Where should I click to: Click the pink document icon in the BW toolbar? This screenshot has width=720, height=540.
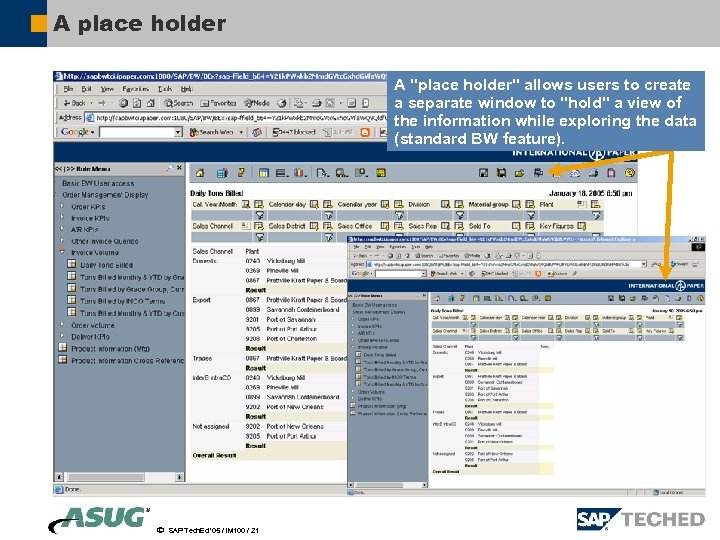(x=611, y=173)
